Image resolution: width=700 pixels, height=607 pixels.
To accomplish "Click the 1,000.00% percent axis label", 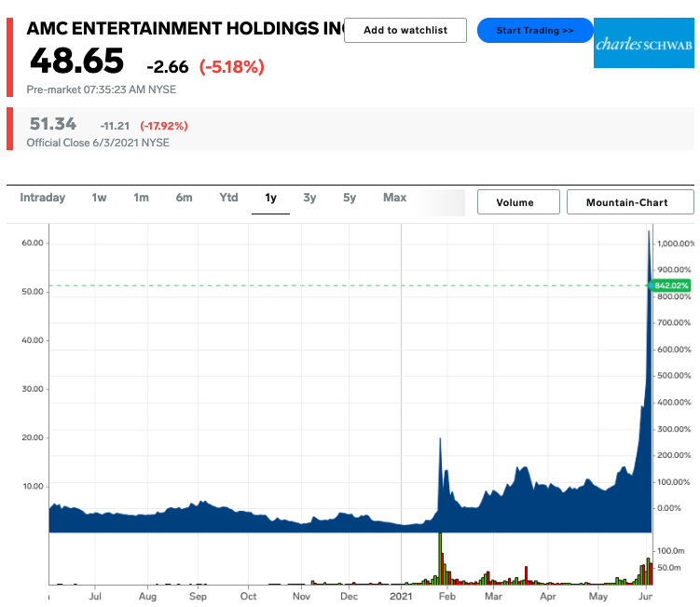I will point(676,244).
